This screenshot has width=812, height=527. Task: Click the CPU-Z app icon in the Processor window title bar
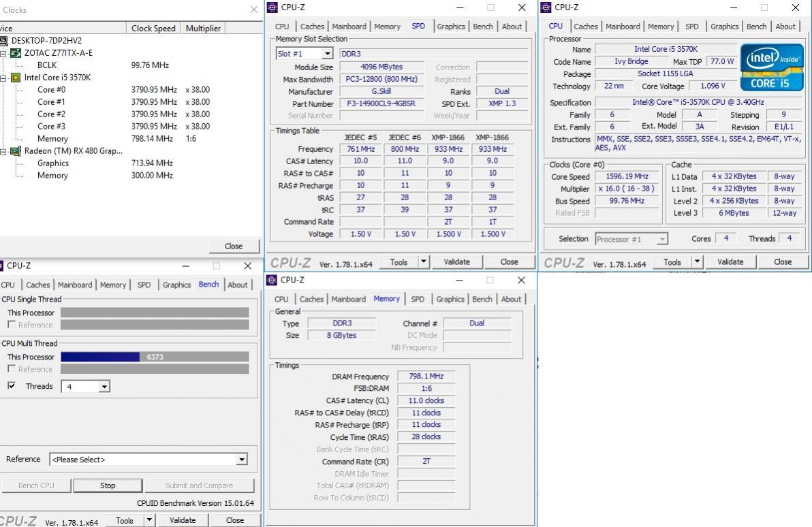coord(546,7)
